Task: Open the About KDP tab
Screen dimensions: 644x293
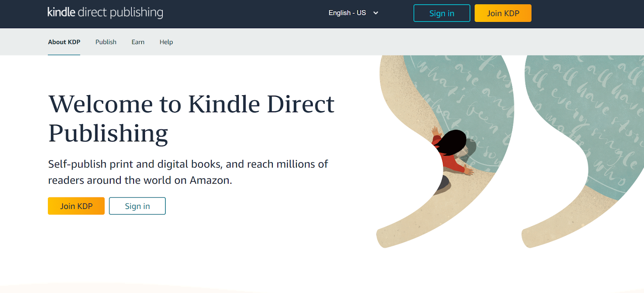Action: (64, 42)
